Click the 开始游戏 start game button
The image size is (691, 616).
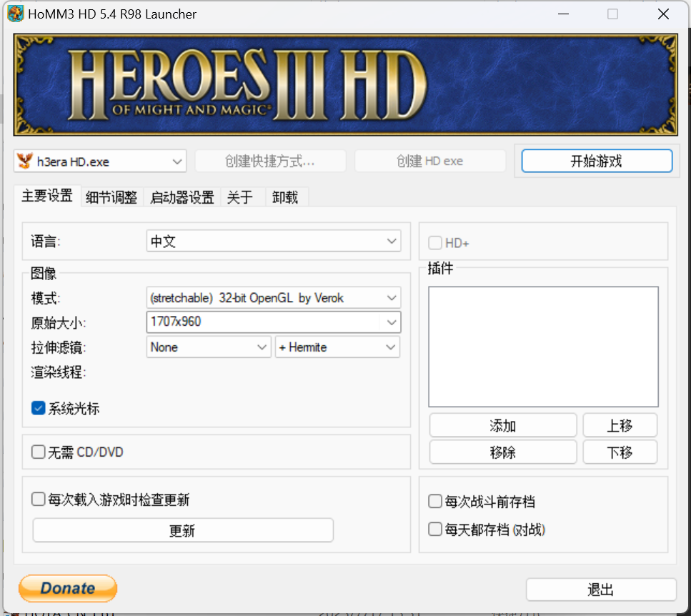pos(597,161)
